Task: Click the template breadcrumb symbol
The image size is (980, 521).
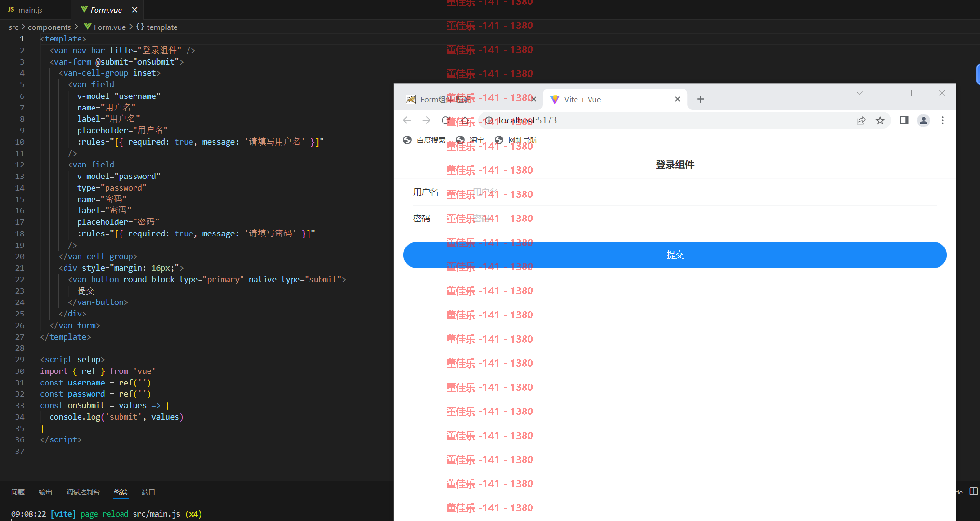Action: [x=157, y=27]
